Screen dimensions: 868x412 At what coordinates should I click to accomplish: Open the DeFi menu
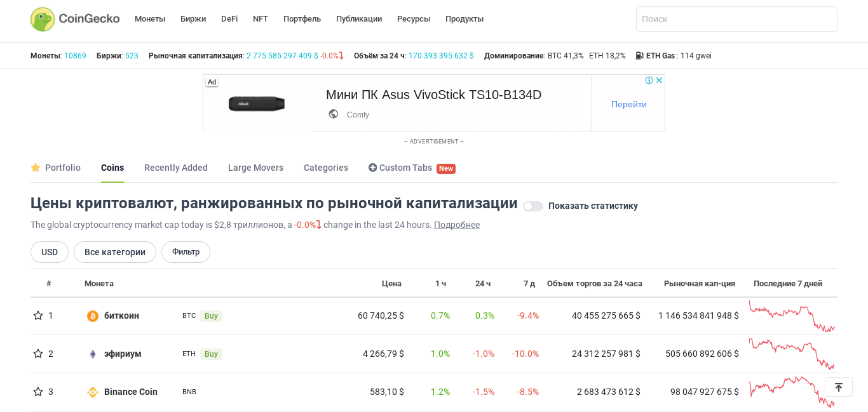coord(229,19)
